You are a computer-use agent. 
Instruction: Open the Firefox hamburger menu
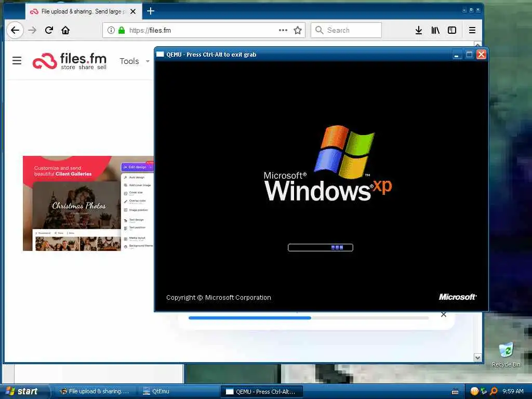pyautogui.click(x=472, y=30)
